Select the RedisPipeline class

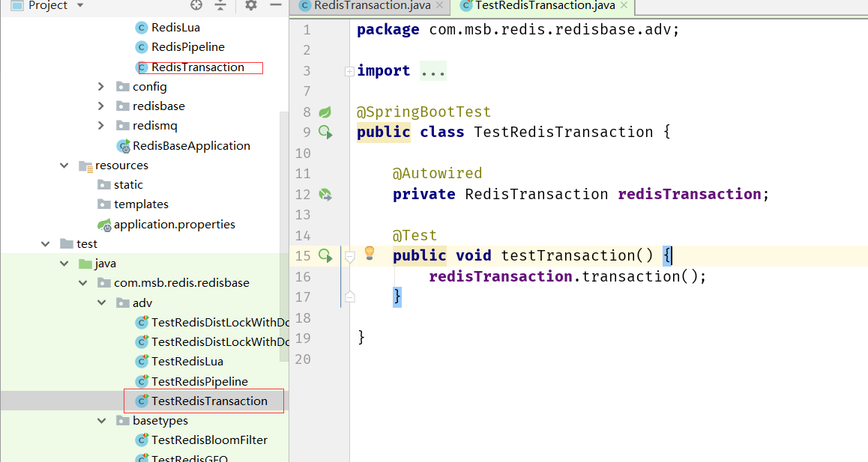click(187, 48)
